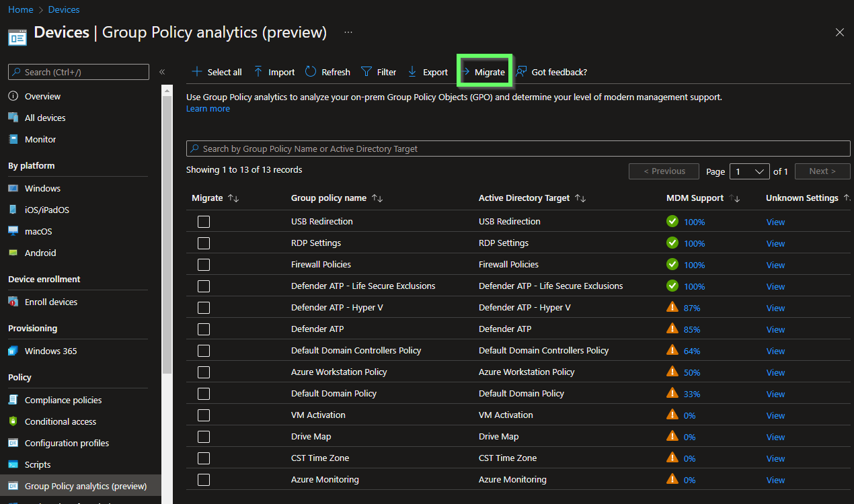Viewport: 854px width, 504px height.
Task: Select the CST Time Zone policy name
Action: [320, 458]
